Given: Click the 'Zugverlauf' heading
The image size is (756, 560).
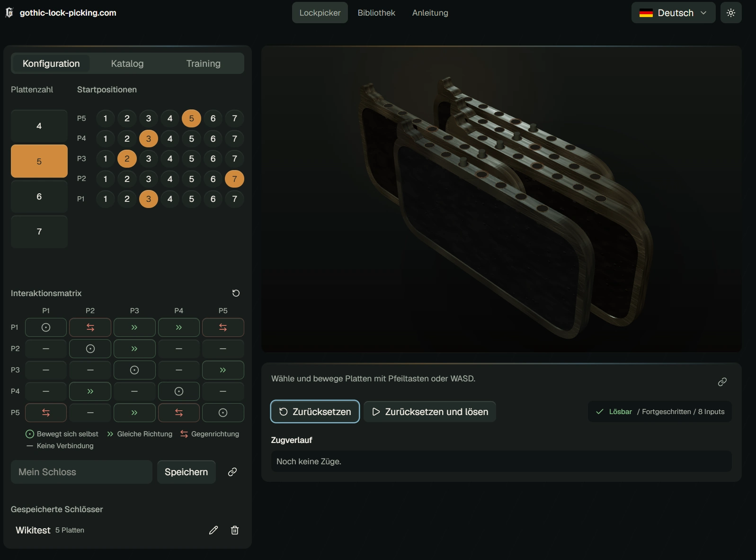Looking at the screenshot, I should pyautogui.click(x=292, y=440).
